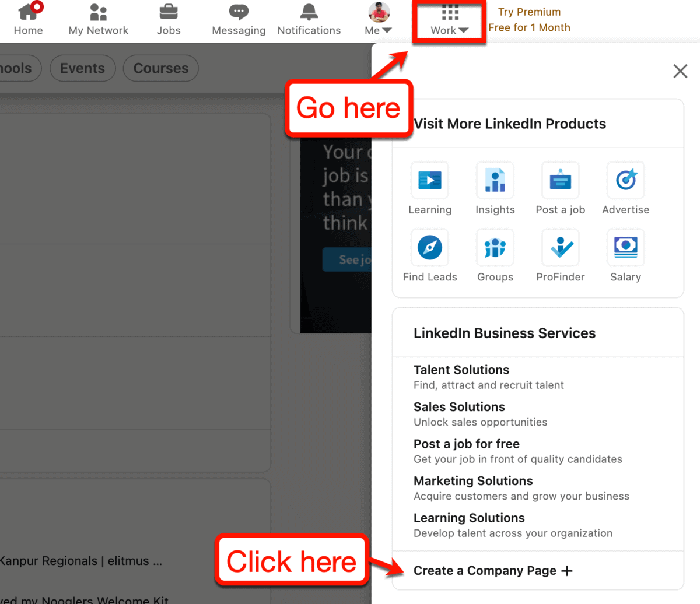
Task: Click the plus icon beside Create a Company Page
Action: point(567,571)
